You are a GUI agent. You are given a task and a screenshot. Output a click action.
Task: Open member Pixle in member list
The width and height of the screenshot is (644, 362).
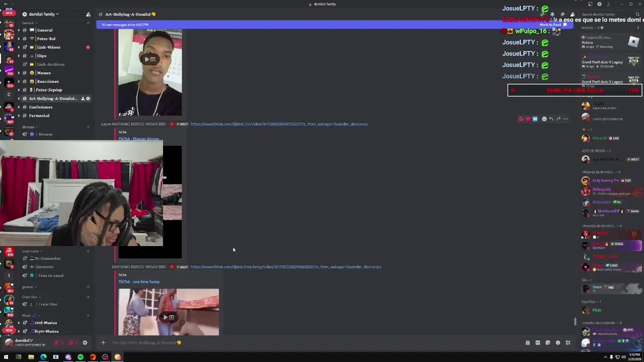[610, 310]
